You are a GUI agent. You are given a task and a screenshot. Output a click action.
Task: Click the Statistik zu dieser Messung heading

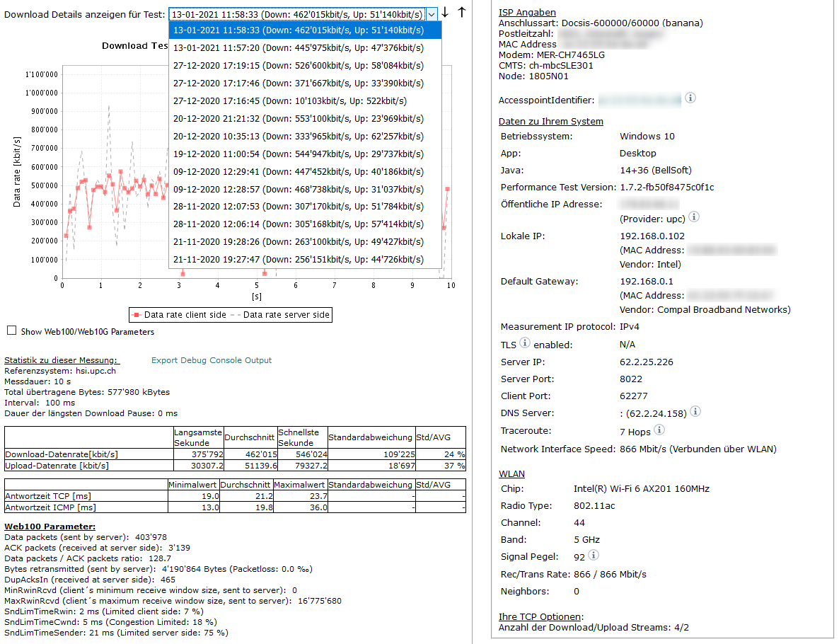(x=62, y=360)
